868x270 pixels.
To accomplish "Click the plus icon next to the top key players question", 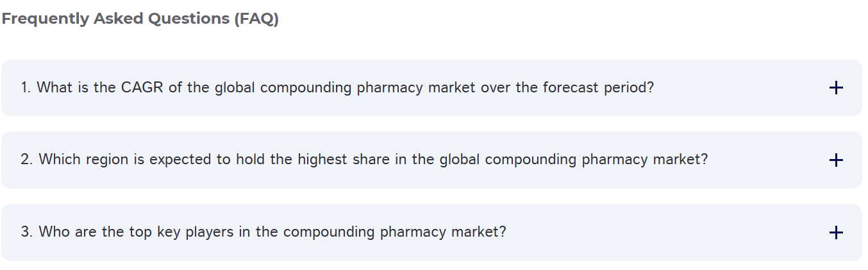I will (x=835, y=233).
